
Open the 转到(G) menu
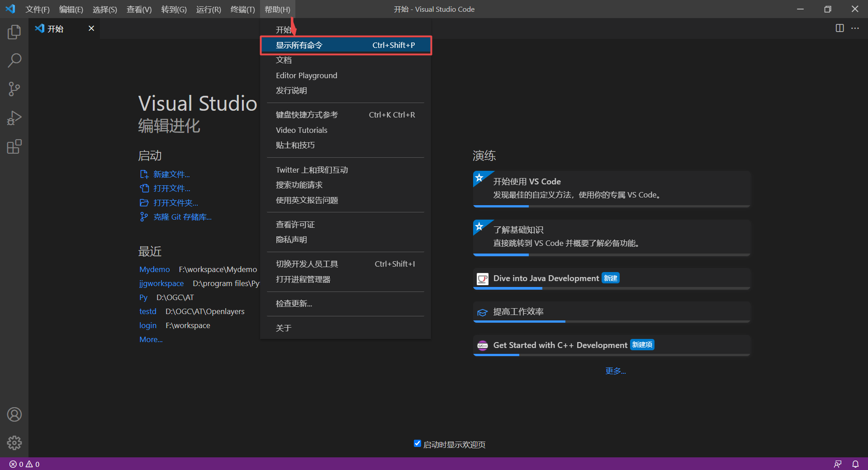tap(174, 9)
